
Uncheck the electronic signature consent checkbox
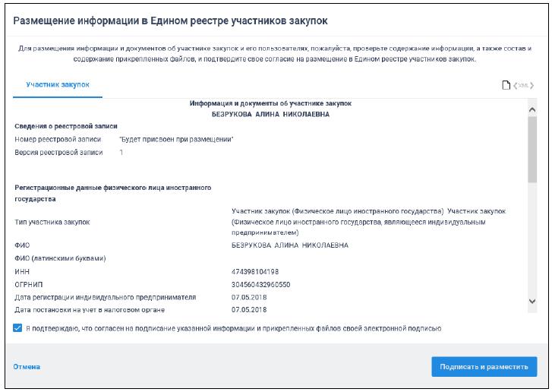tap(17, 328)
